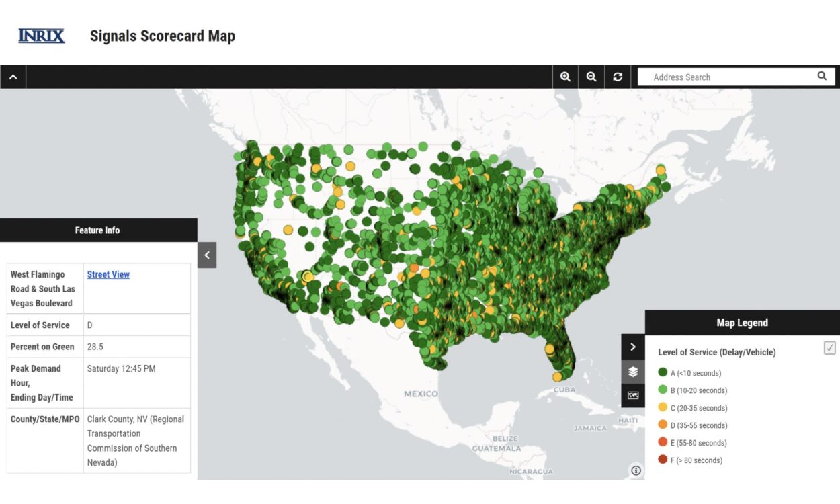Select the basemap image icon below layers
The image size is (840, 504).
(632, 395)
